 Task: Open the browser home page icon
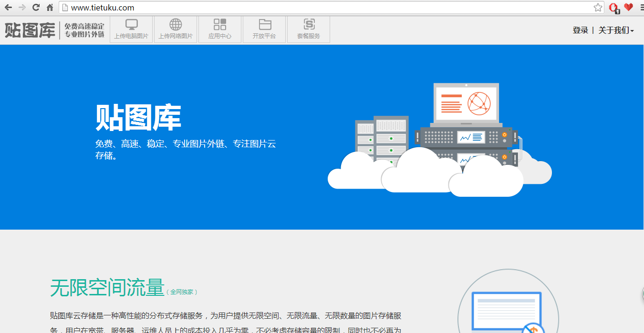click(x=50, y=7)
